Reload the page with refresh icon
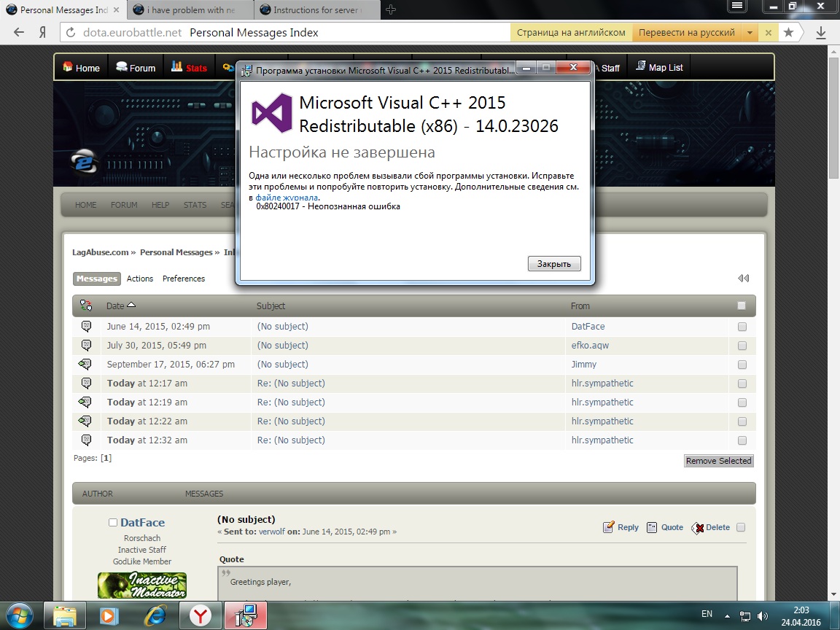This screenshot has width=840, height=630. pos(70,33)
